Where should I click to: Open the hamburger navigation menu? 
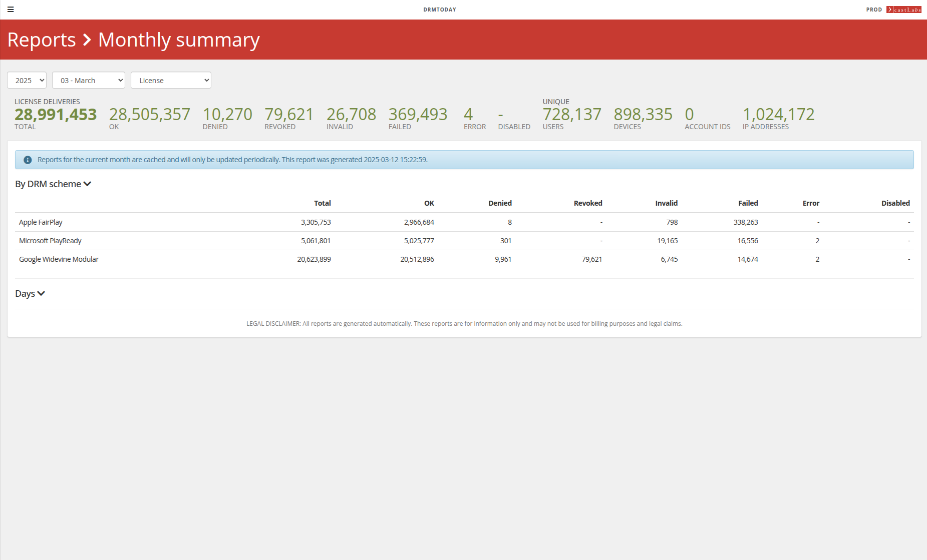click(x=11, y=10)
